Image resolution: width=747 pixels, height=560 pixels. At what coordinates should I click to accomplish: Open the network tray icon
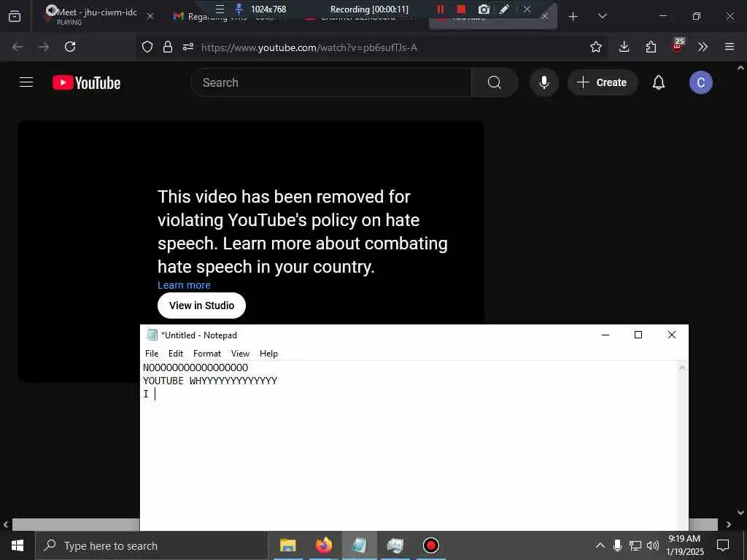635,545
